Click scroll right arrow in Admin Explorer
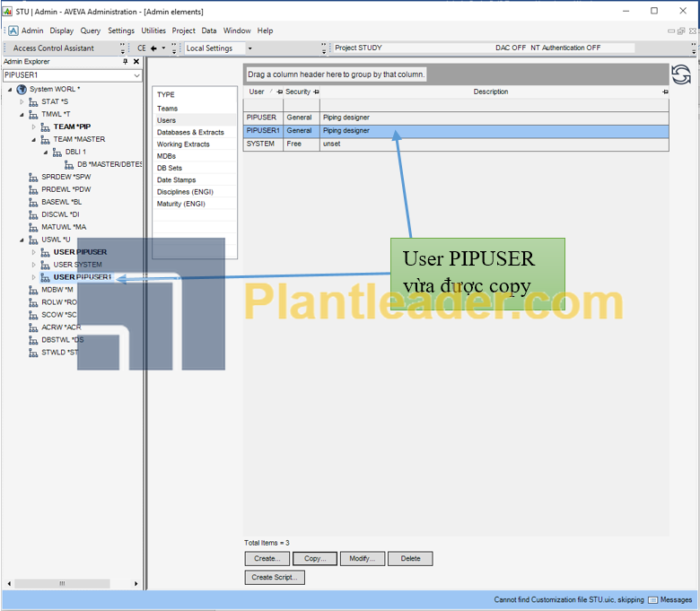The width and height of the screenshot is (700, 611). [136, 583]
